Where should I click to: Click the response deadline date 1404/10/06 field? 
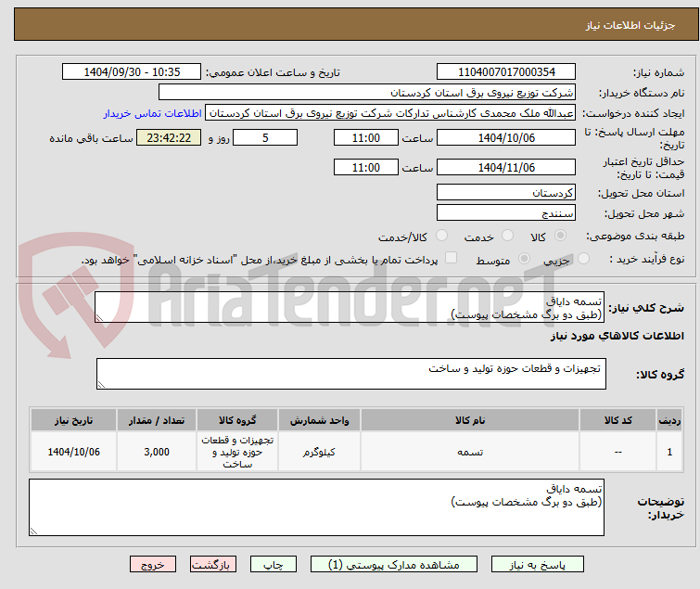pyautogui.click(x=506, y=137)
